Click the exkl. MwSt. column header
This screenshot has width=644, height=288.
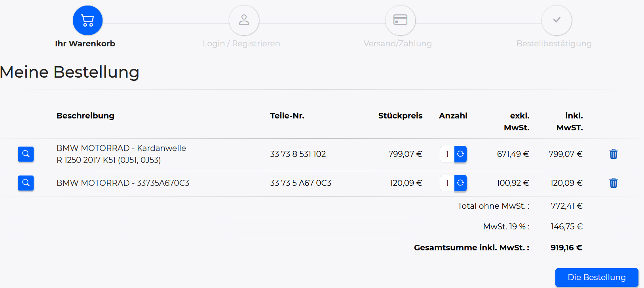point(517,122)
